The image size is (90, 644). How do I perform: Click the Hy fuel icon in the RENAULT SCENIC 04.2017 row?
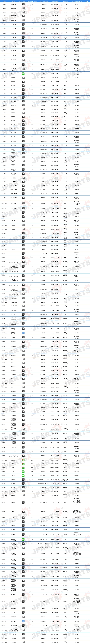[x=23, y=621]
